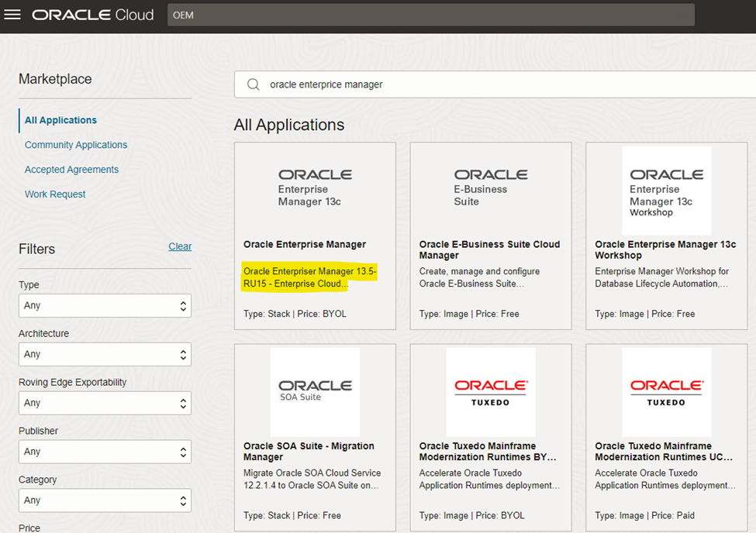The image size is (756, 533).
Task: Click 'Type: Image | Price: BYOL' text
Action: 471,515
